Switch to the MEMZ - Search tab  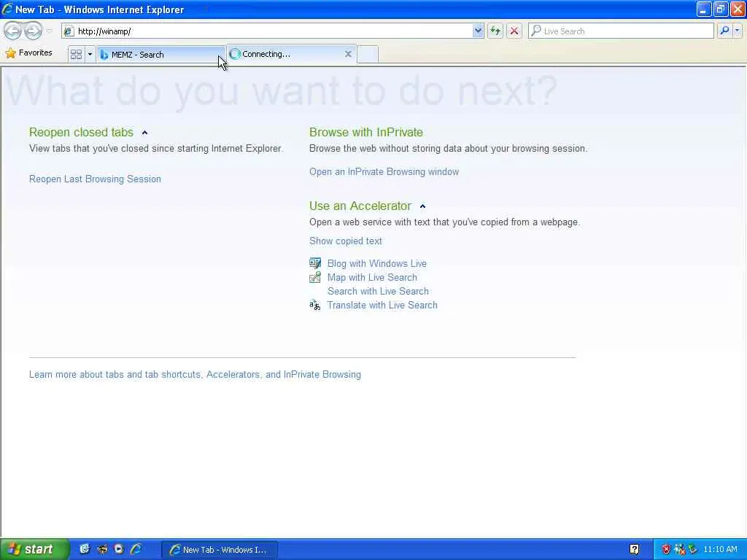tap(161, 54)
